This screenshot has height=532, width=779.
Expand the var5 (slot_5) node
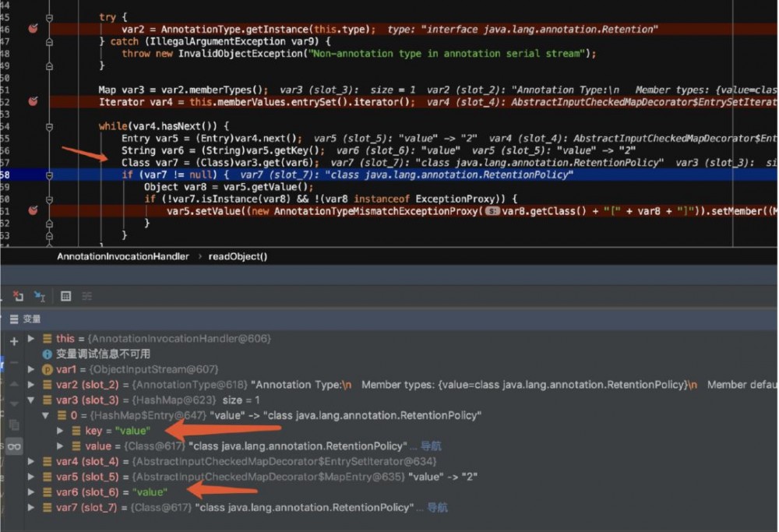[31, 477]
